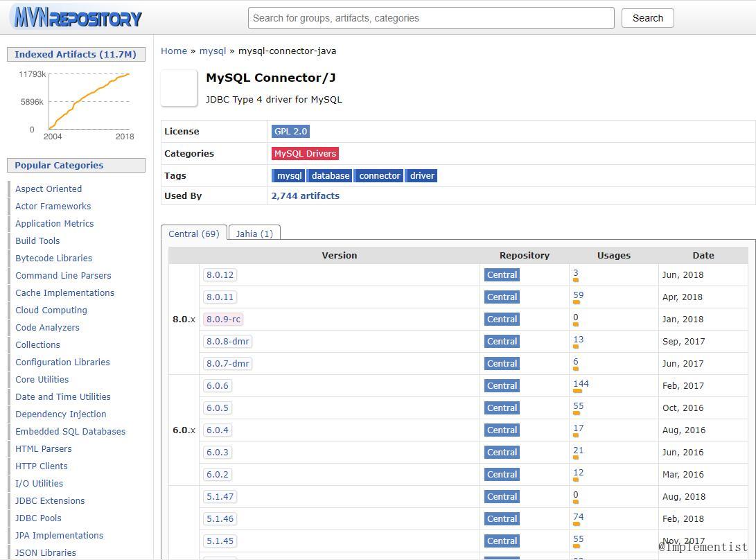
Task: Open version 8.0.8-dmr
Action: 227,342
